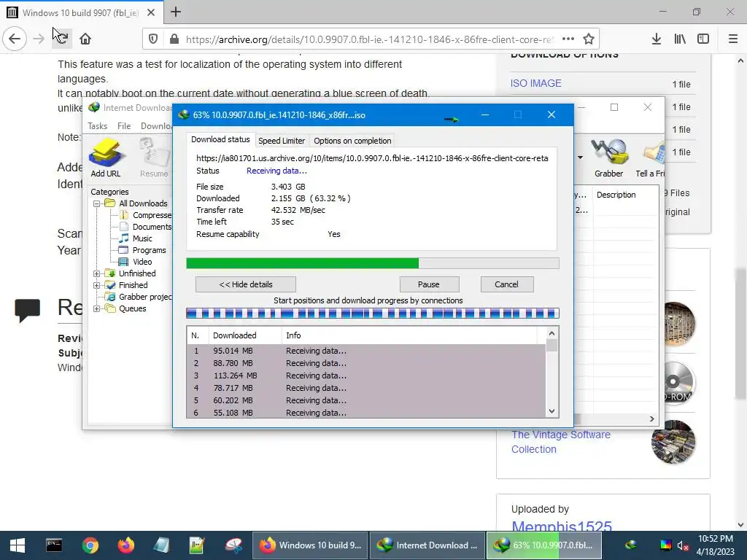The image size is (747, 560).
Task: Open Downloads menu in IDM
Action: [156, 125]
